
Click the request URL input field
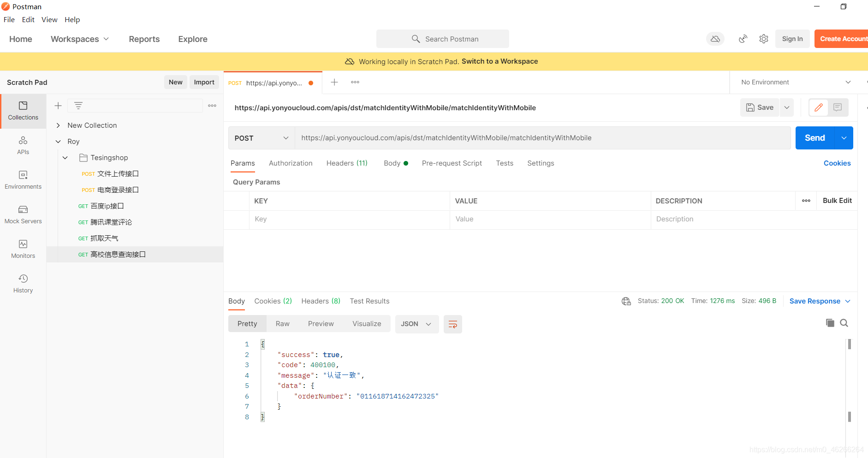(x=543, y=138)
